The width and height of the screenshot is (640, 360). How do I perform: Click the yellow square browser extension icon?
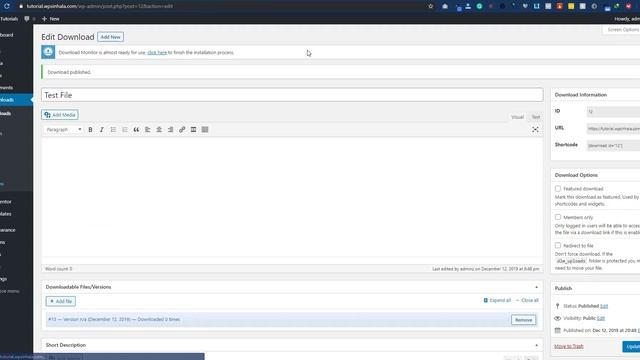(x=571, y=6)
